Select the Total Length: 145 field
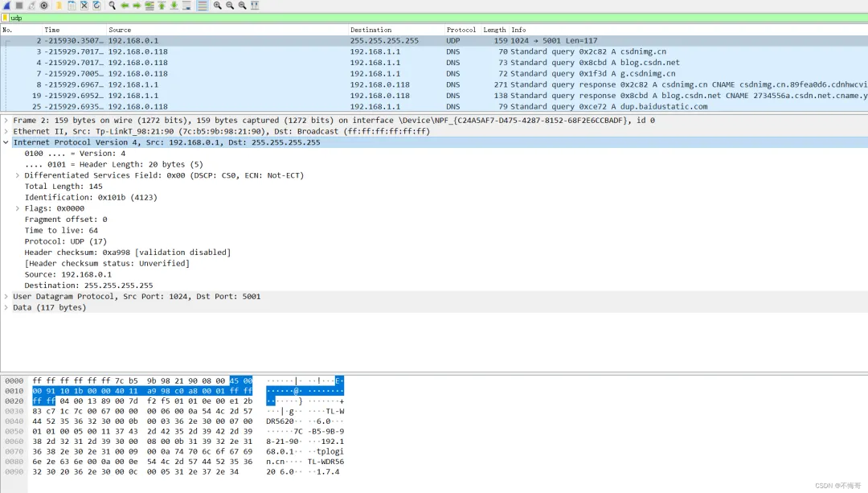The height and width of the screenshot is (493, 868). pyautogui.click(x=63, y=187)
